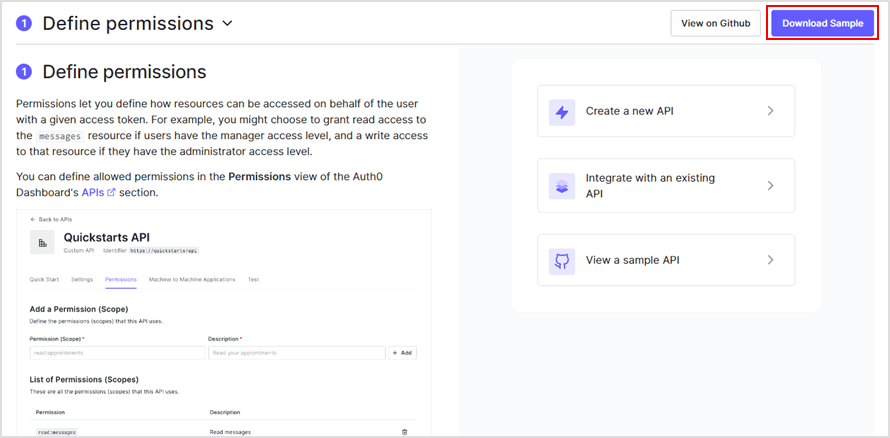Click the layers icon for Integrate with existing API
Screen dimensions: 890x438
(x=562, y=186)
